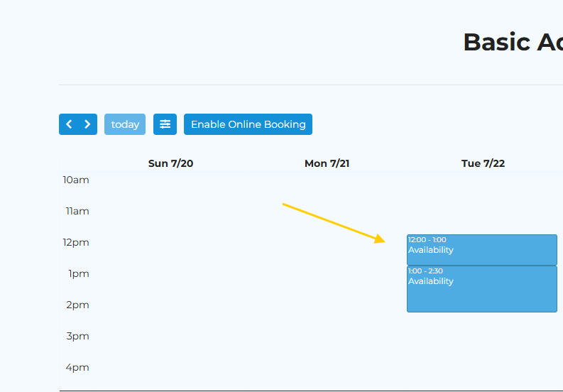The height and width of the screenshot is (392, 563).
Task: Open the 1:00 - 2:30 Availability block
Action: [x=482, y=289]
